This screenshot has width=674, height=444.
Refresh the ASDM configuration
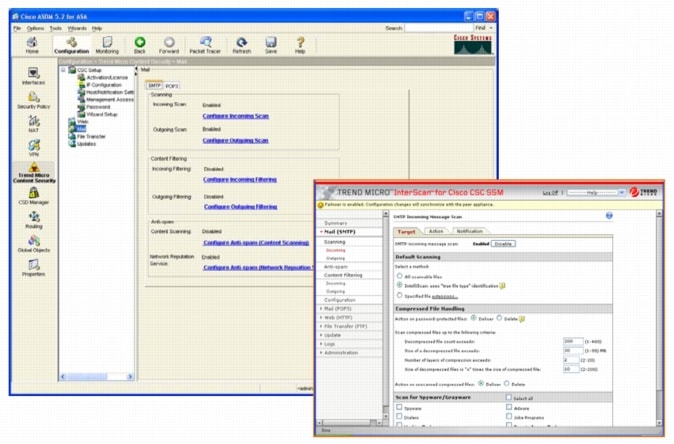tap(242, 45)
